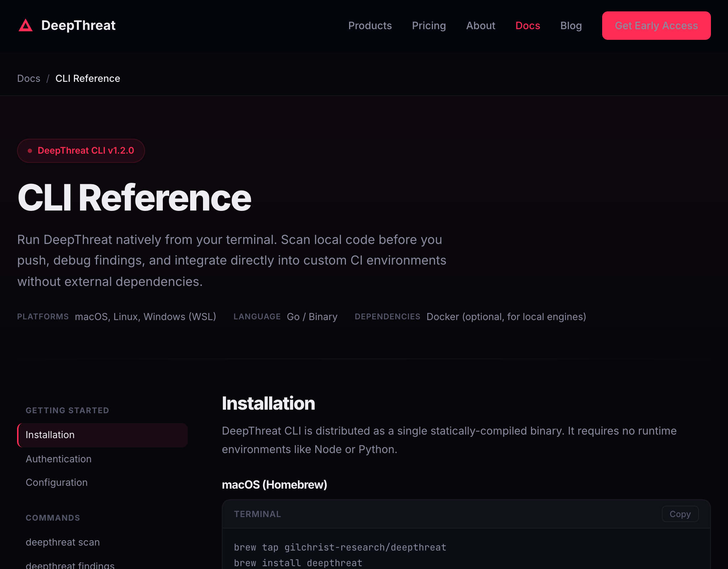728x569 pixels.
Task: Select Installation in the sidebar
Action: pos(50,435)
